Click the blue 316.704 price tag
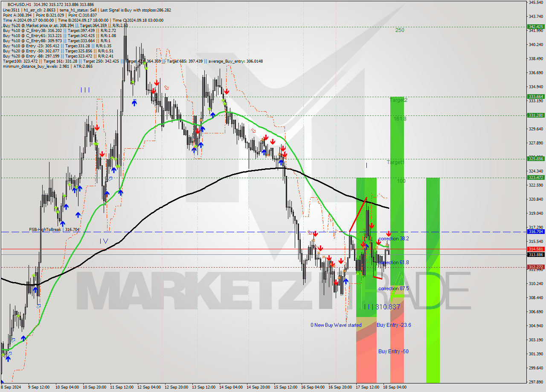This screenshot has height=392, width=546. tap(536, 232)
